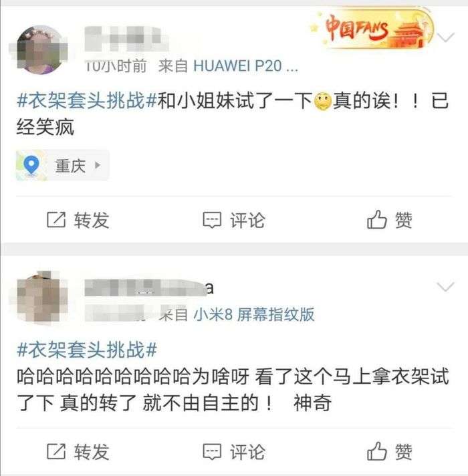Expand the first post's chevron menu
The height and width of the screenshot is (476, 468).
pyautogui.click(x=445, y=37)
